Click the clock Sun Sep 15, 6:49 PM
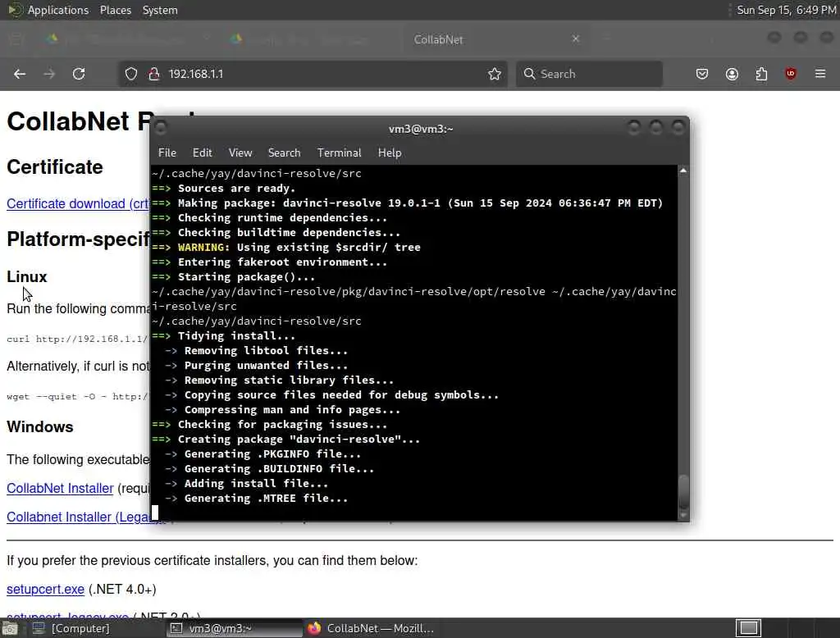 pyautogui.click(x=786, y=10)
